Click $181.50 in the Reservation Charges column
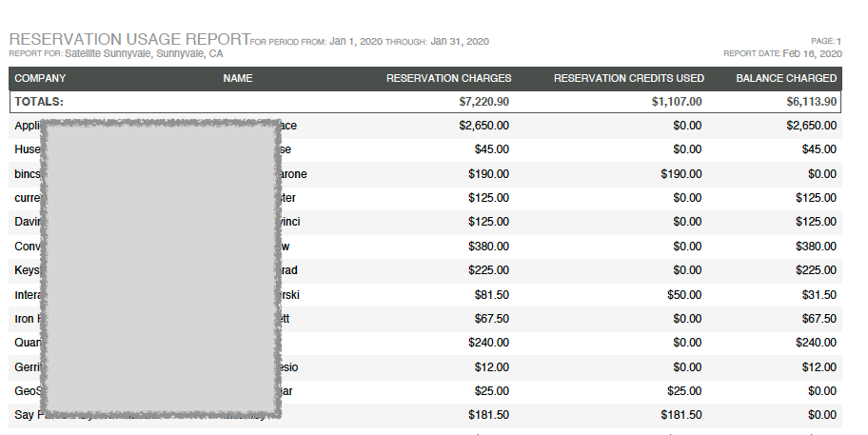Screen dimensions: 868x435 (488, 414)
